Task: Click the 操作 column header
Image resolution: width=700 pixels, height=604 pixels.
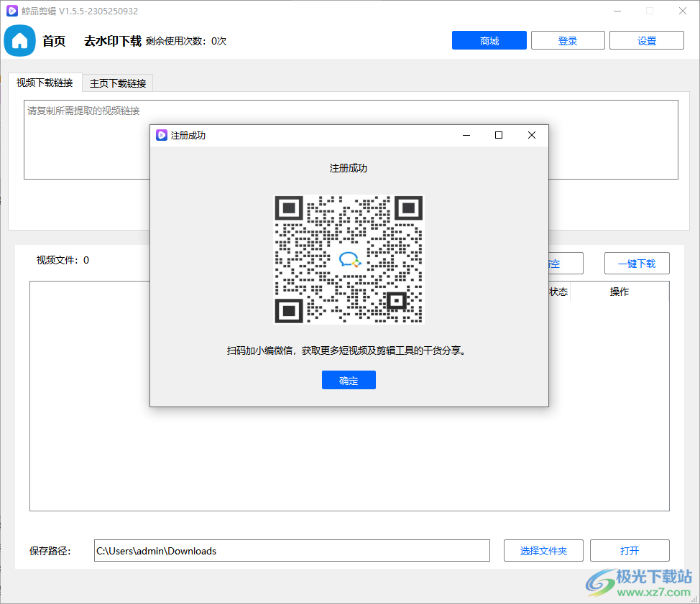Action: coord(620,292)
